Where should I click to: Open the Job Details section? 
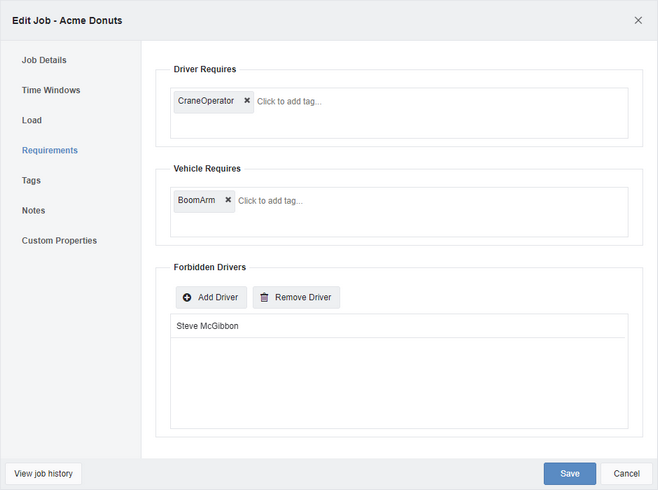44,60
